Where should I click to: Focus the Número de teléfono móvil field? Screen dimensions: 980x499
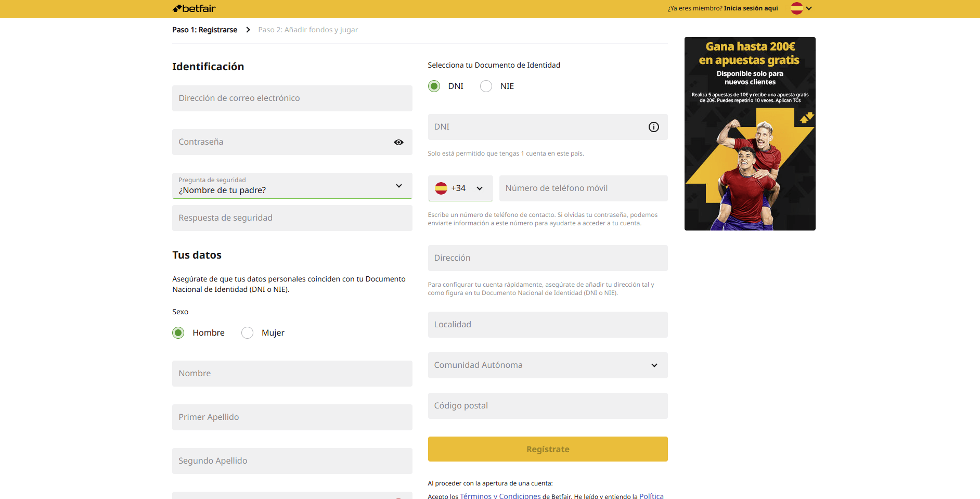[584, 188]
